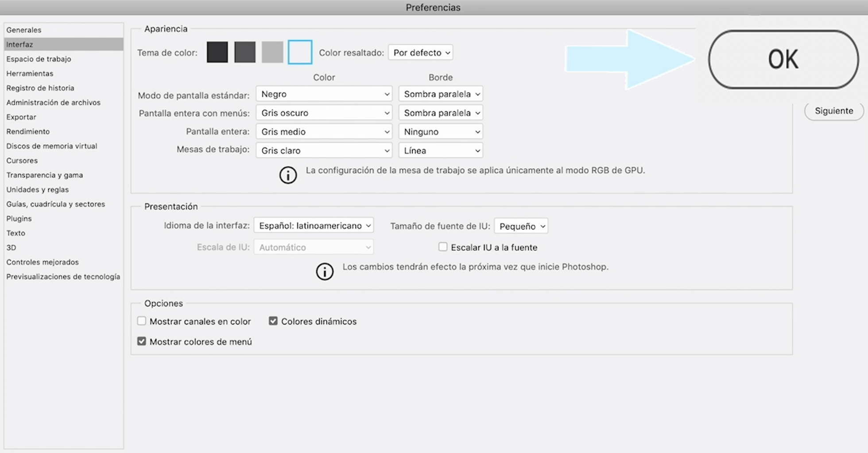Open Mesas de trabajo border dropdown (Línea)
This screenshot has height=453, width=868.
coord(441,150)
